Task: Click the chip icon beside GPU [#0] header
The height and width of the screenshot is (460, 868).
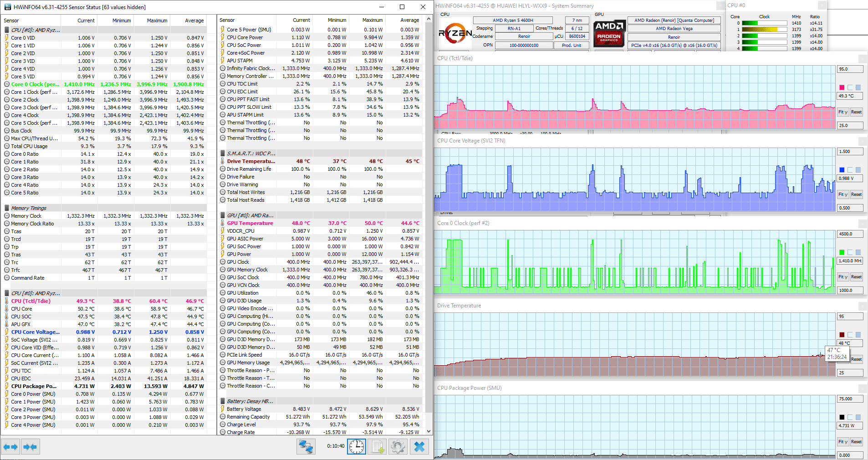Action: (223, 215)
